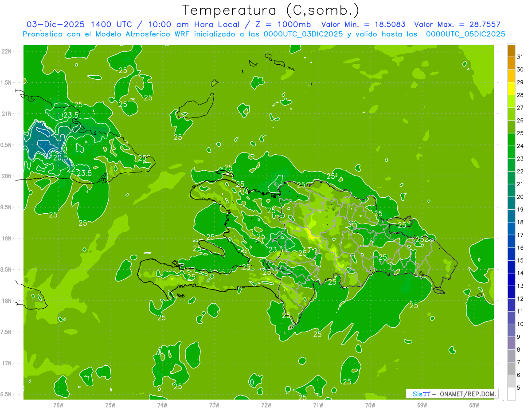Click the valid-until time "0000UTC_05DIC2025"
The width and height of the screenshot is (532, 411).
(465, 34)
